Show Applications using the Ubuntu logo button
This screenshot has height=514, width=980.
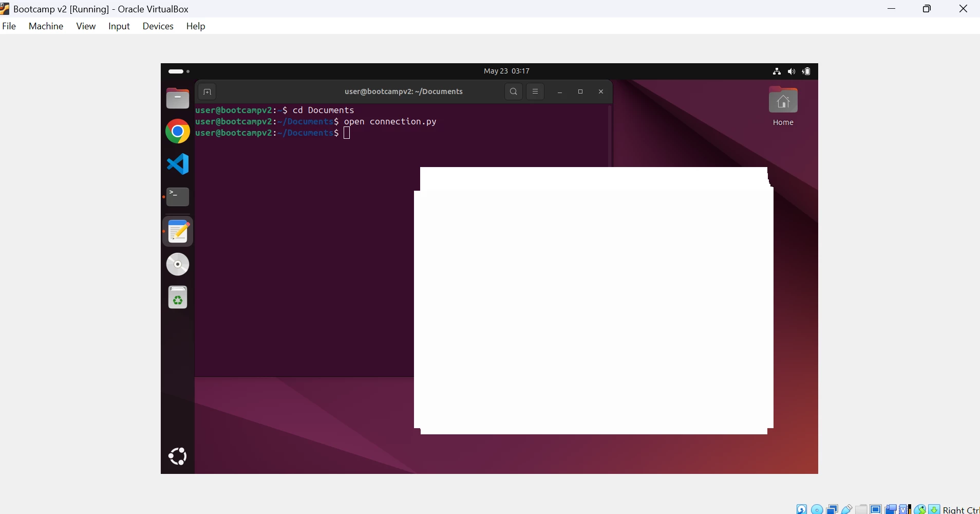point(178,456)
